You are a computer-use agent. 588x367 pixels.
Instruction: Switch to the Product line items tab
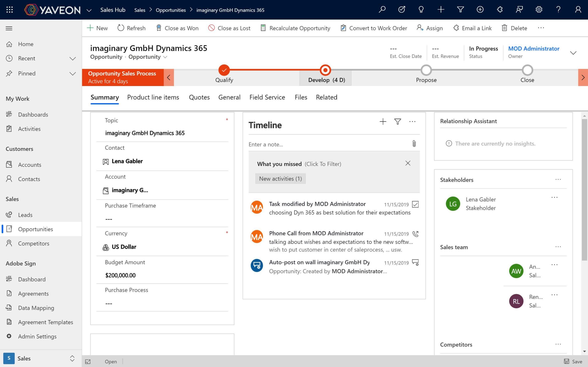pos(153,97)
